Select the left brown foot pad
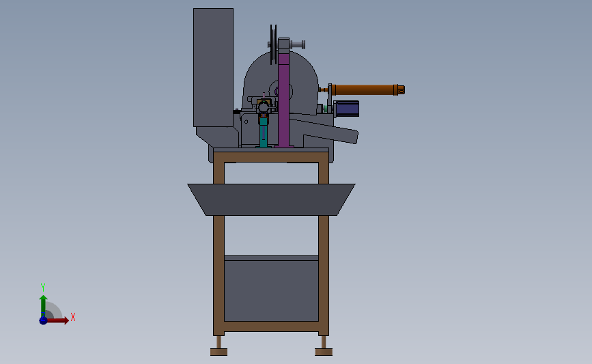 coord(219,352)
